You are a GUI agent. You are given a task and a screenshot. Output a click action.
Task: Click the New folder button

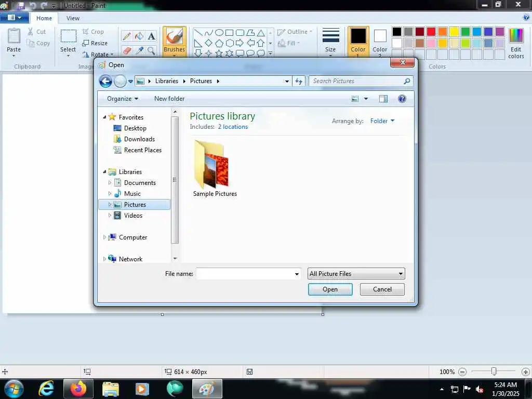tap(169, 99)
